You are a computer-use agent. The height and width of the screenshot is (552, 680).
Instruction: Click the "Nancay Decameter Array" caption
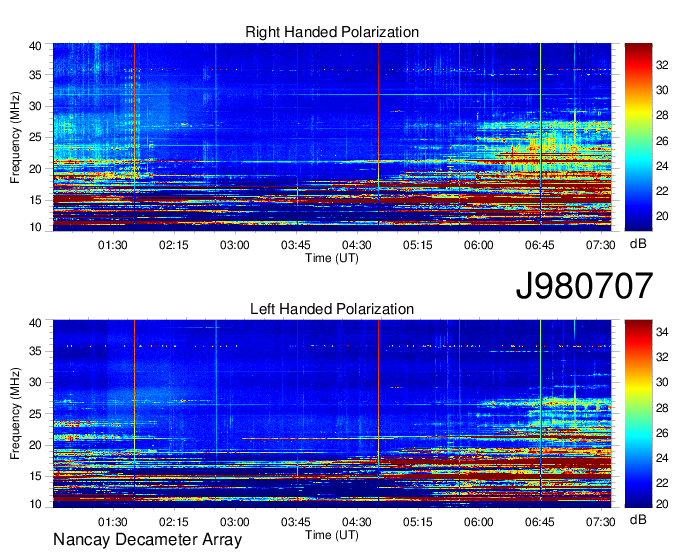(x=147, y=540)
